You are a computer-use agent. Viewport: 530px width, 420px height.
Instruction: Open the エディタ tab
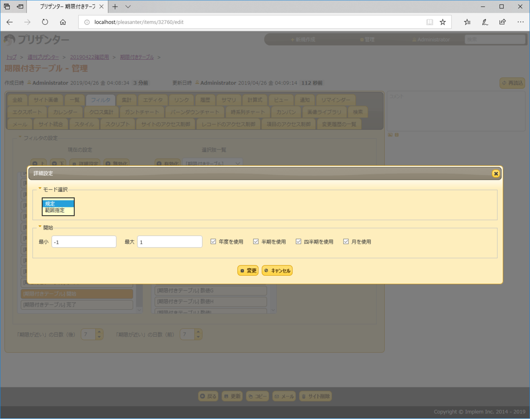tap(153, 100)
